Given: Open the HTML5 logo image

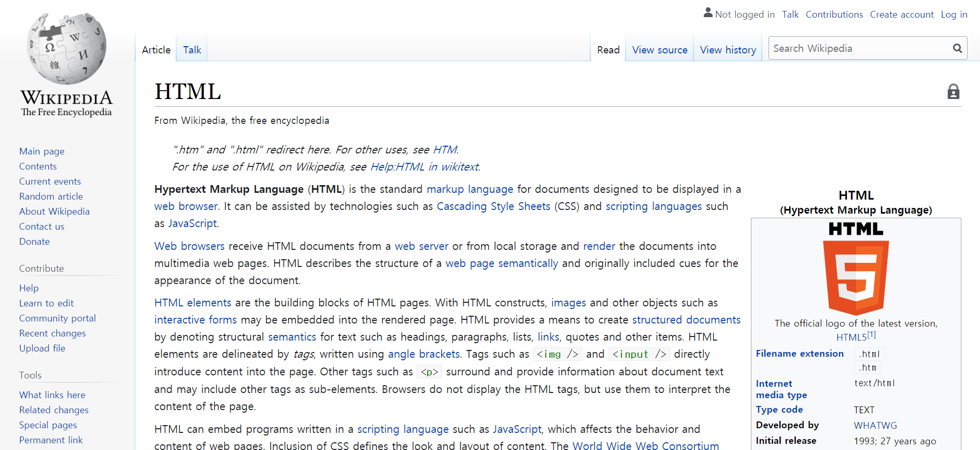Looking at the screenshot, I should [856, 269].
